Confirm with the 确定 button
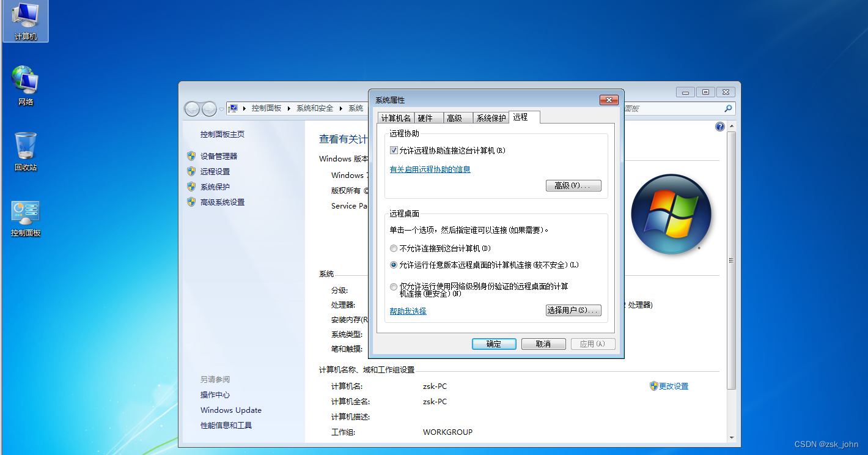 494,344
